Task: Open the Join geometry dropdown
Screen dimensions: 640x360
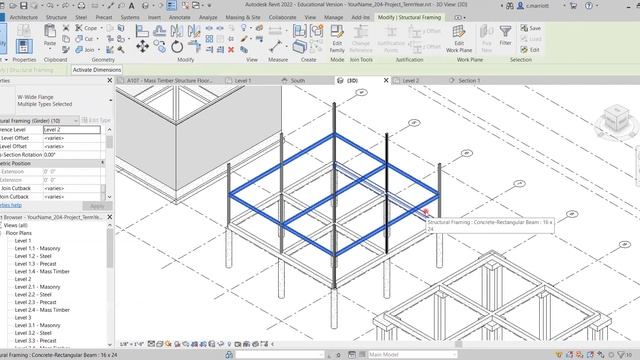Action: pos(99,50)
